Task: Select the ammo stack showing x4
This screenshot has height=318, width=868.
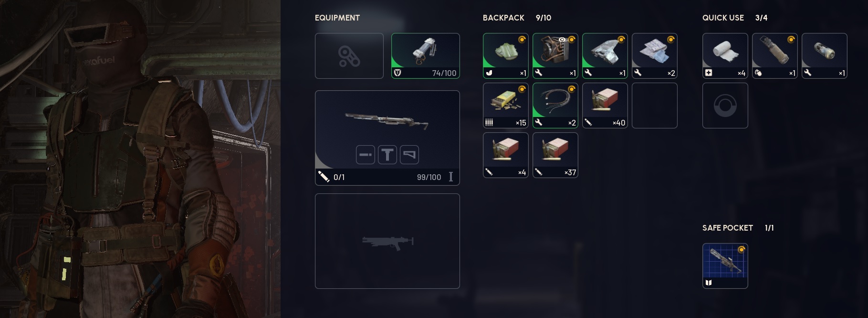Action: [505, 155]
